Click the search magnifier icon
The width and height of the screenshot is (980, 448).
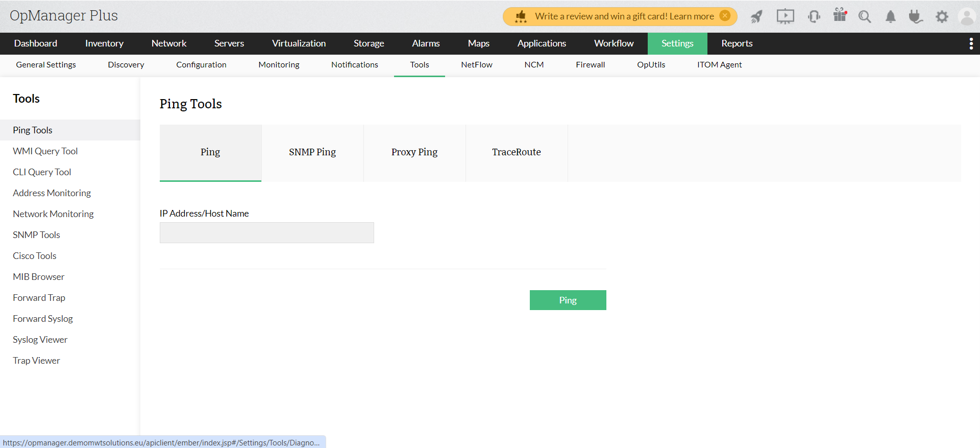click(864, 16)
